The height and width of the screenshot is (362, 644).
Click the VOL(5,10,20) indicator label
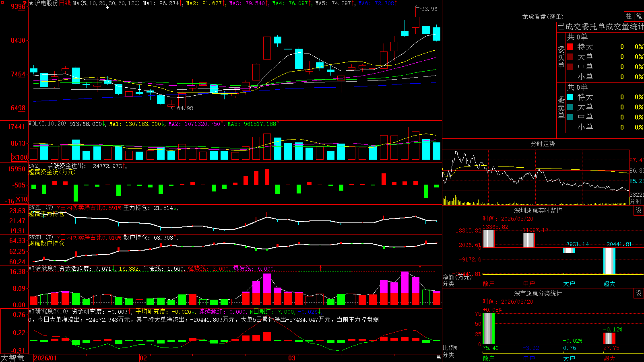[47, 124]
